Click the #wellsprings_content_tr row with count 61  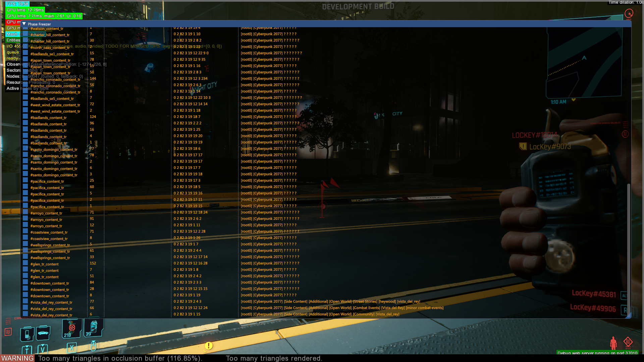pyautogui.click(x=50, y=251)
